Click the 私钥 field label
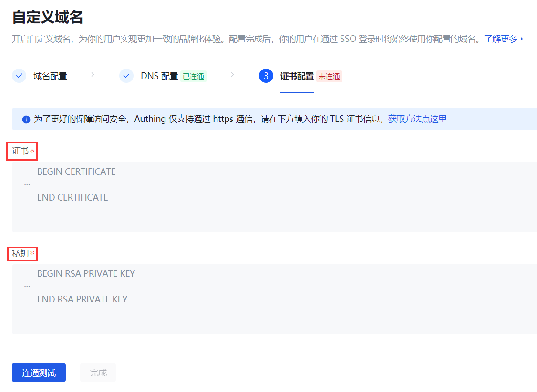537x392 pixels. (21, 253)
